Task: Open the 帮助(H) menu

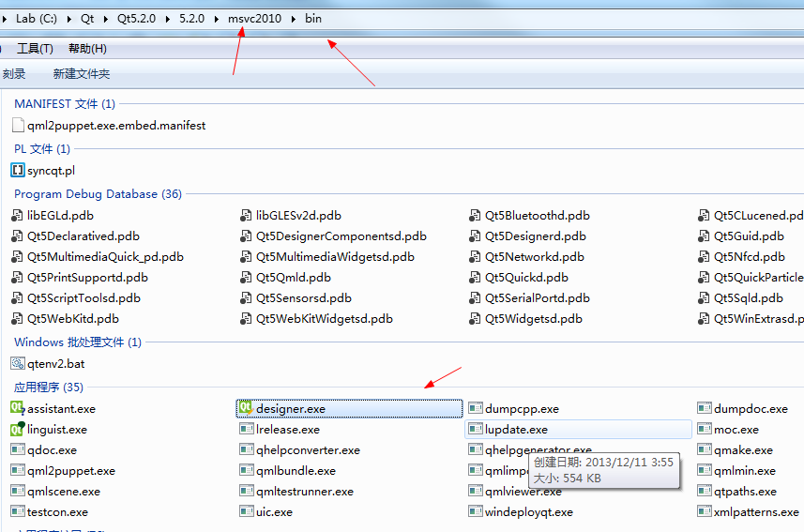Action: coord(87,49)
